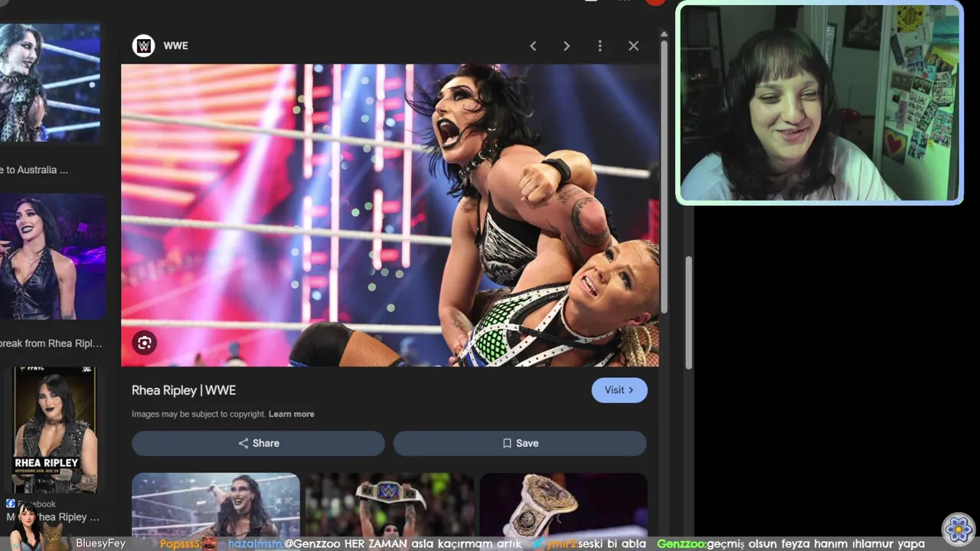Click the 'break from Rhea Ripl...' caption text
This screenshot has height=551, width=980.
click(51, 344)
